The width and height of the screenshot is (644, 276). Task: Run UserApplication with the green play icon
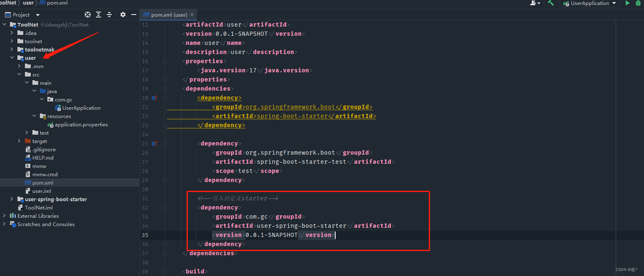pyautogui.click(x=627, y=3)
